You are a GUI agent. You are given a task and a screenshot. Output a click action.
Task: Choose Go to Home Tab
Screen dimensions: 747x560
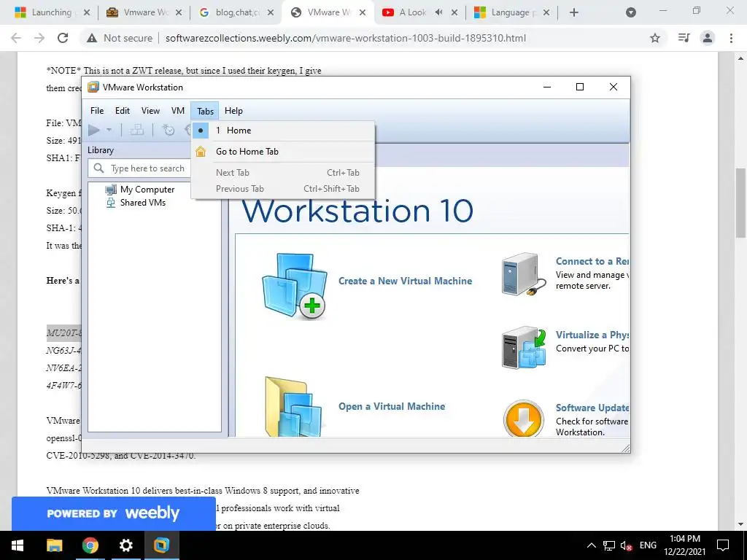pyautogui.click(x=283, y=152)
